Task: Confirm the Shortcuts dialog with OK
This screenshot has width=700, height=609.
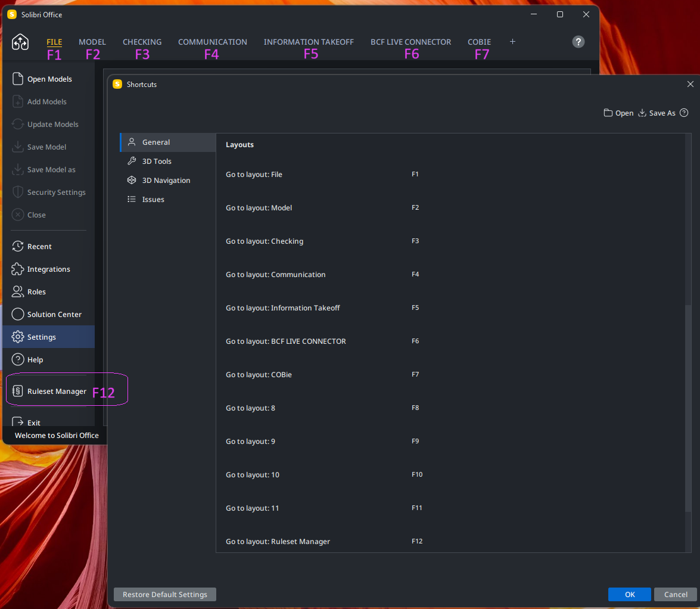Action: [630, 594]
